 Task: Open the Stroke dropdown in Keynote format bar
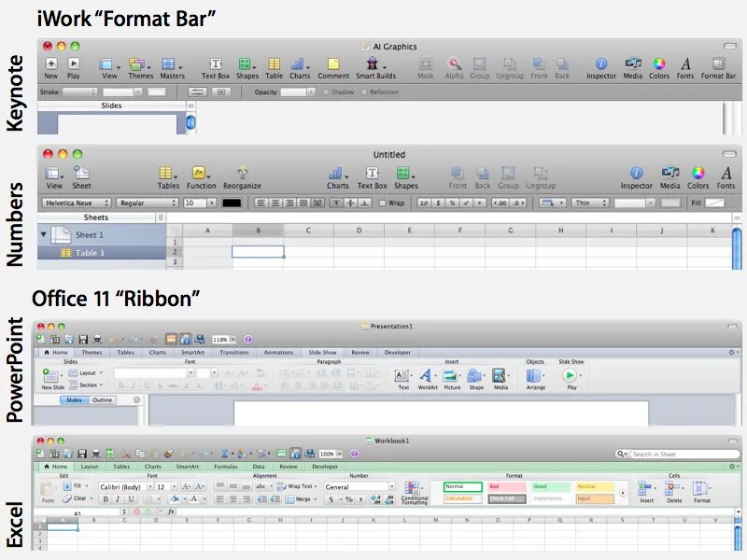click(x=79, y=91)
